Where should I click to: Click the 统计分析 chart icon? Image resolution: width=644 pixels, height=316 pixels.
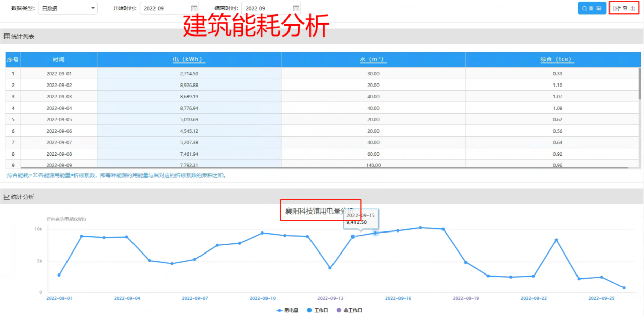[x=7, y=197]
